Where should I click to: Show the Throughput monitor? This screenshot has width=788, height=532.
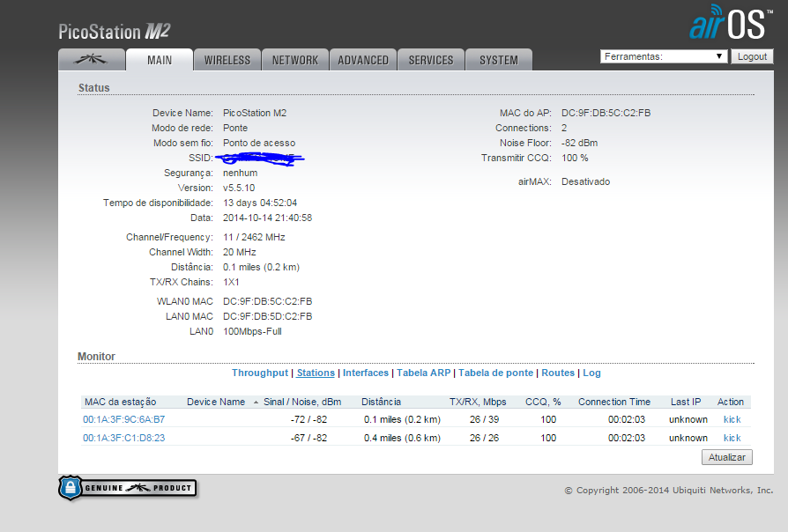click(260, 373)
